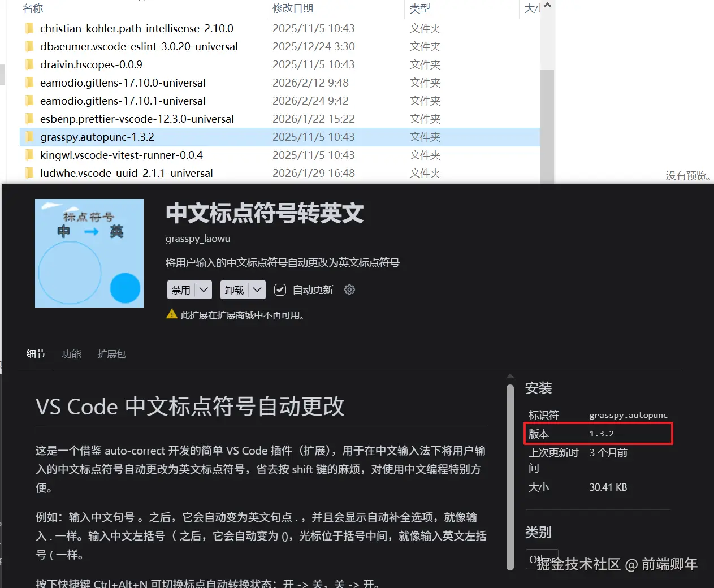The image size is (714, 588).
Task: Click the 文件夹 type cell of grasspy.autopunc-1.3.2
Action: click(425, 137)
